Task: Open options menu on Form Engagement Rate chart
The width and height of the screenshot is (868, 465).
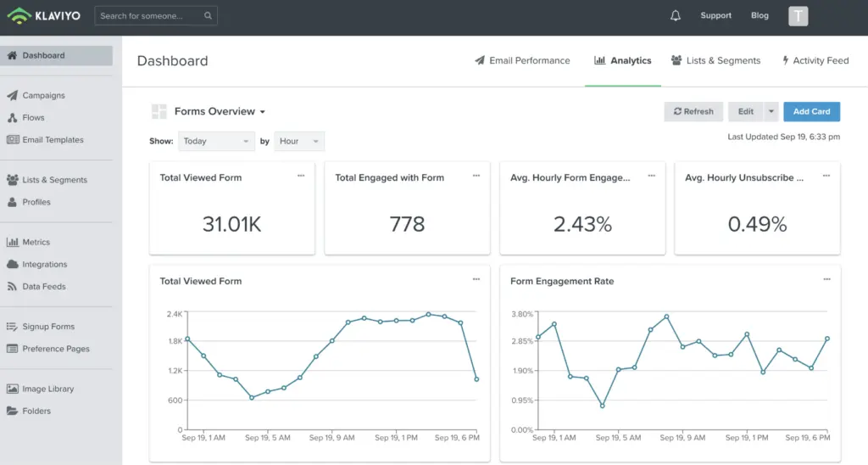Action: click(x=826, y=279)
